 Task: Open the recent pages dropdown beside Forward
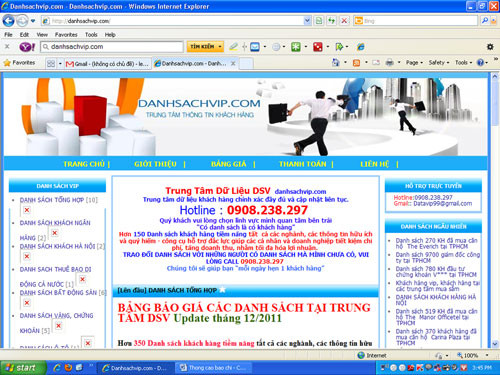tap(33, 21)
